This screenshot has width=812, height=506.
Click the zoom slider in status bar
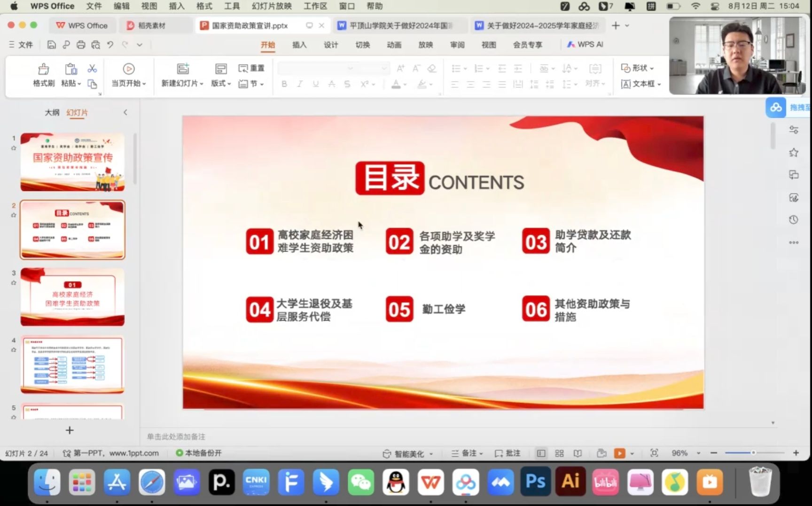(x=753, y=453)
